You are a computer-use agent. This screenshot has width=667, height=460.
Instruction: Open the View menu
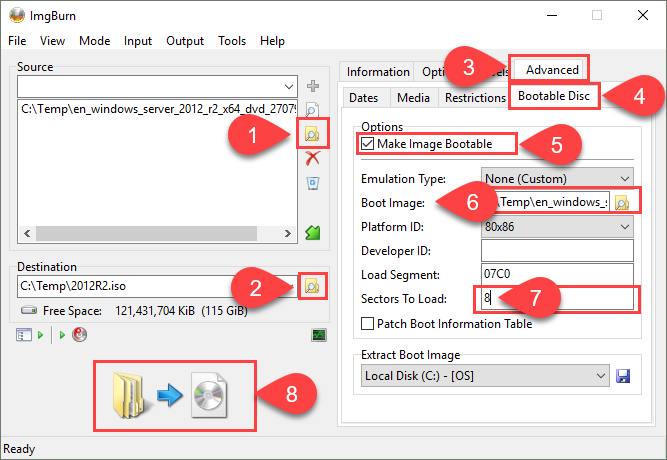point(52,41)
